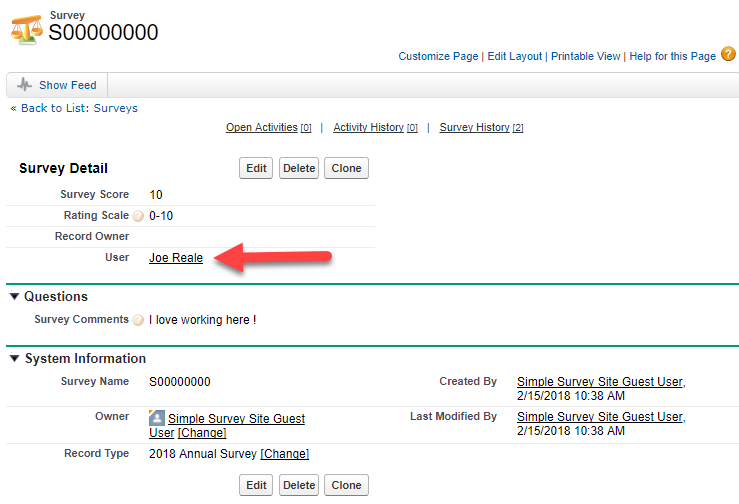Select the Rating Scale value 0-10
Image resolution: width=739 pixels, height=504 pixels.
tap(161, 216)
